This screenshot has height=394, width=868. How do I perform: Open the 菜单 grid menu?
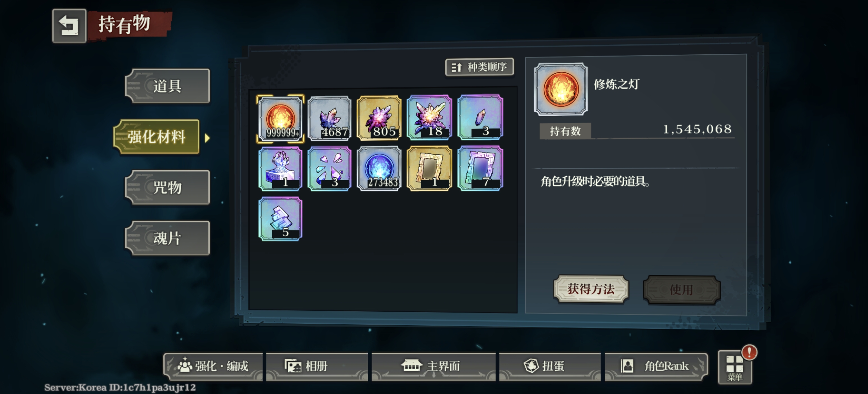point(735,367)
